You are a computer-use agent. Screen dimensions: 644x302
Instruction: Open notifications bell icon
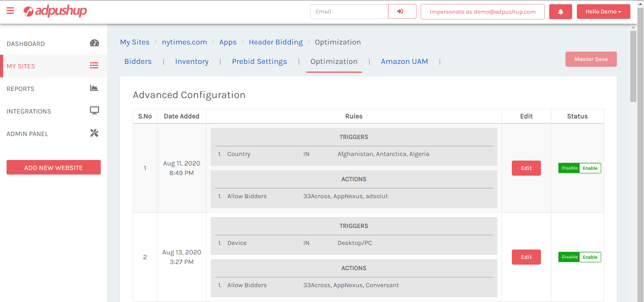coord(560,12)
